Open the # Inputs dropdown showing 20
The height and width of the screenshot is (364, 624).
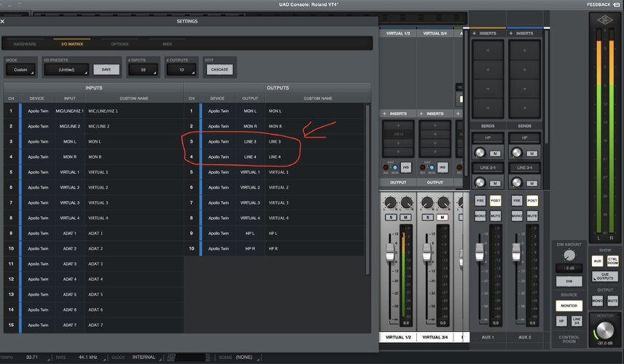143,70
